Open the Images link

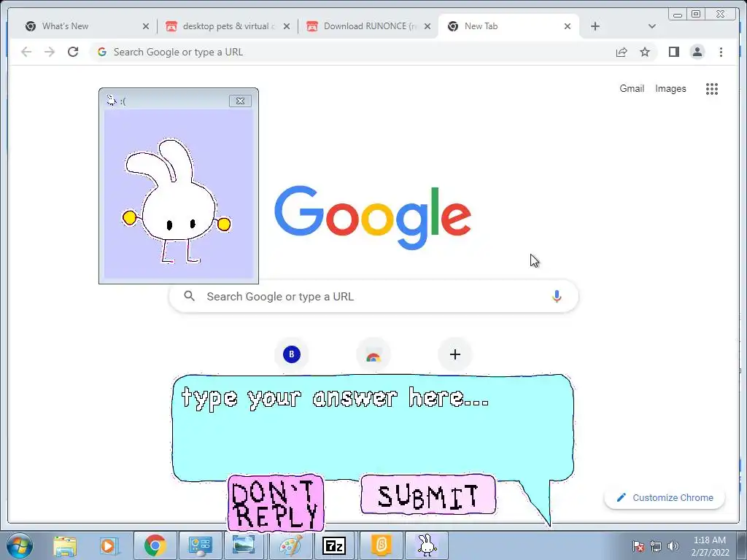point(670,88)
